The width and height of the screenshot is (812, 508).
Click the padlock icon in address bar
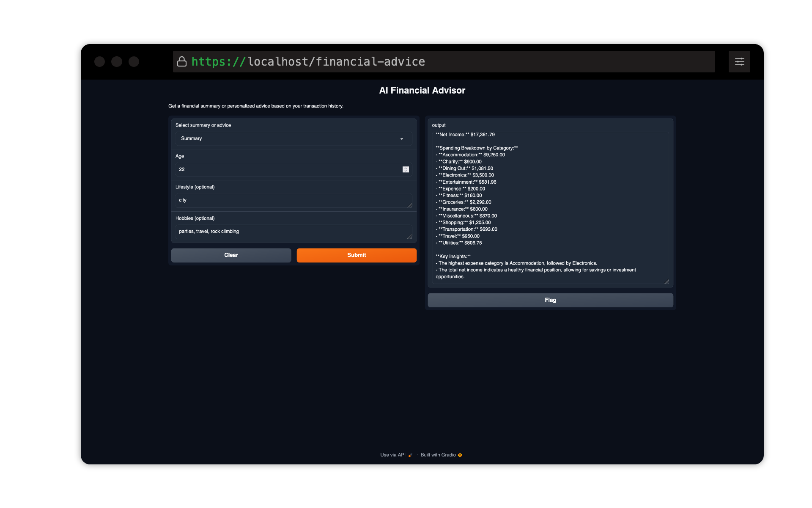click(182, 62)
